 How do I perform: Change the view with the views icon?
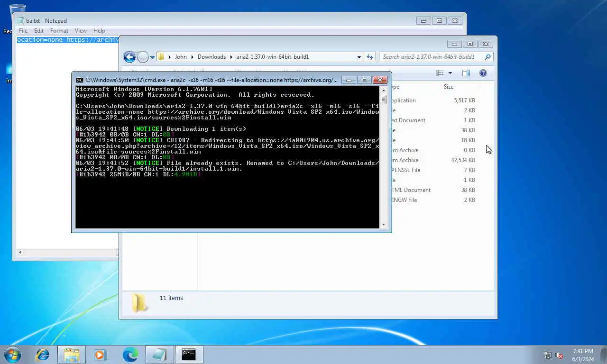click(440, 73)
